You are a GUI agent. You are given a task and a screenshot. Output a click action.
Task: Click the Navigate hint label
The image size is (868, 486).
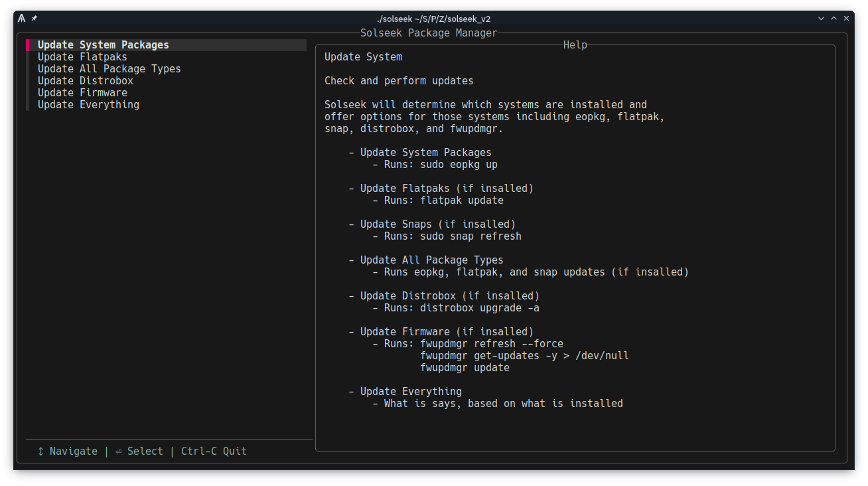click(x=73, y=451)
